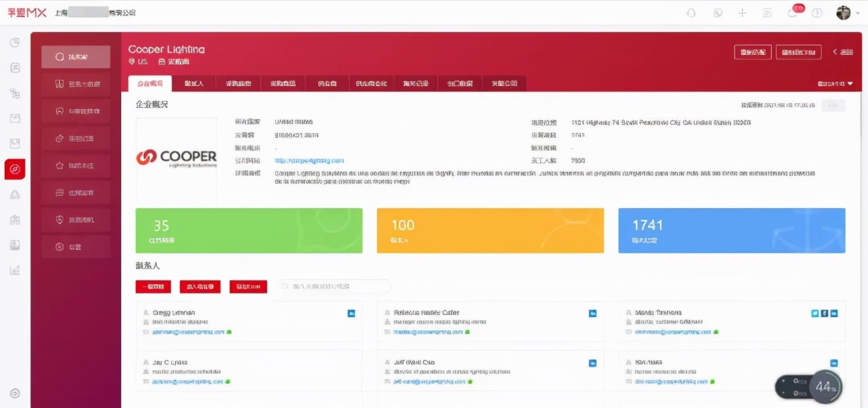Select the red compass icon in left rail
Screen dimensions: 868x408
click(15, 169)
